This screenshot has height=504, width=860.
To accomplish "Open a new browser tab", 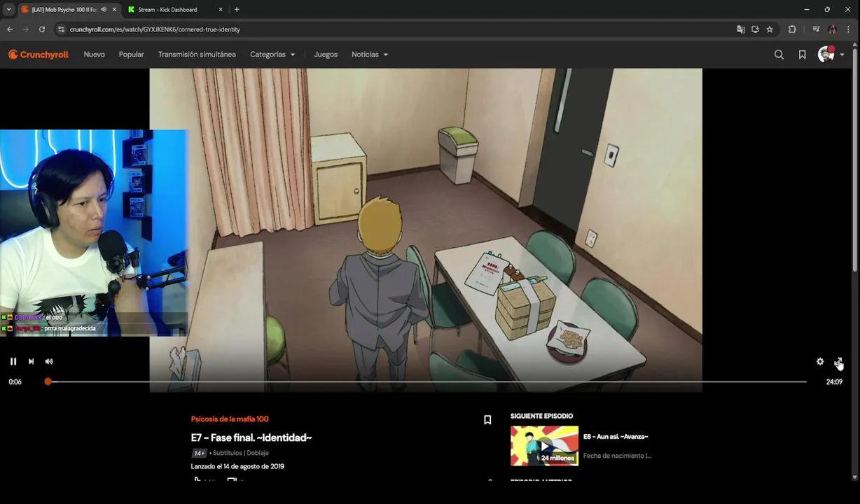I will pos(237,10).
